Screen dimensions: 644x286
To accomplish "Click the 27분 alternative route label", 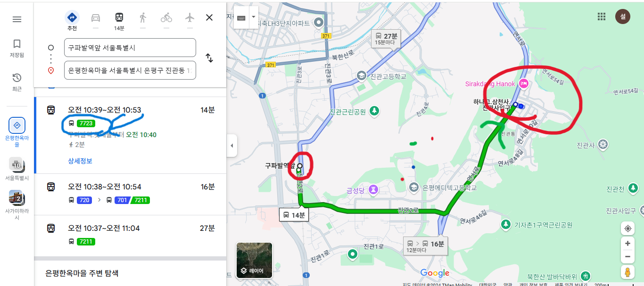I will point(386,39).
